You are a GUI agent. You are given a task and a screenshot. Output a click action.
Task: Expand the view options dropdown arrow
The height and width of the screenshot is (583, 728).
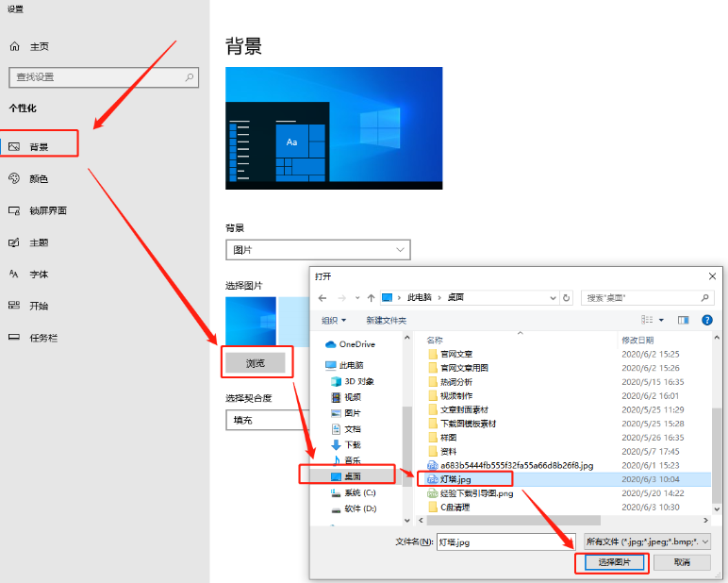tap(661, 321)
